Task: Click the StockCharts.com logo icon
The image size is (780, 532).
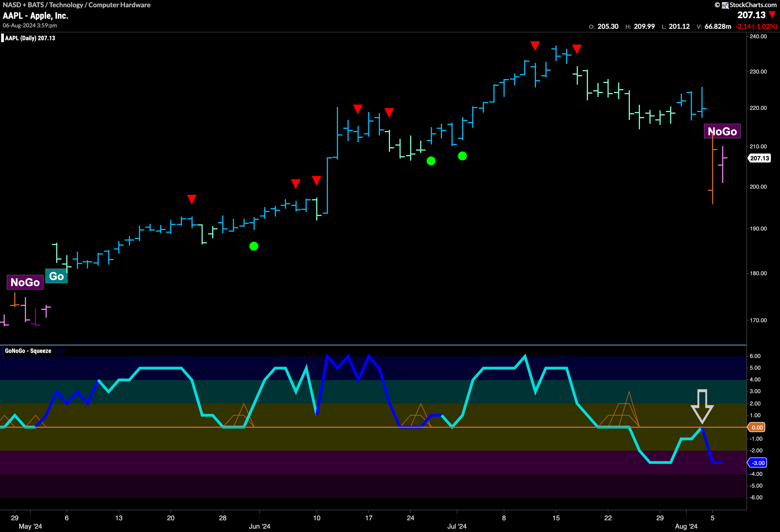Action: click(725, 5)
